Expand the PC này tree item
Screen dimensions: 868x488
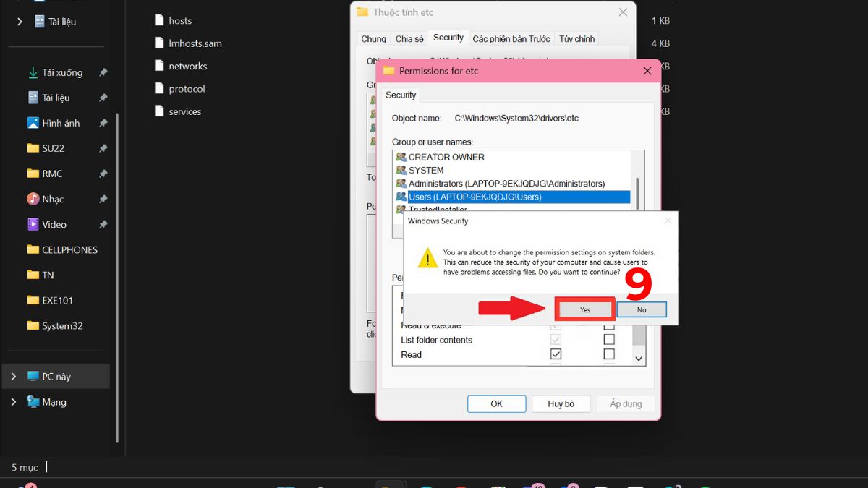(x=13, y=376)
